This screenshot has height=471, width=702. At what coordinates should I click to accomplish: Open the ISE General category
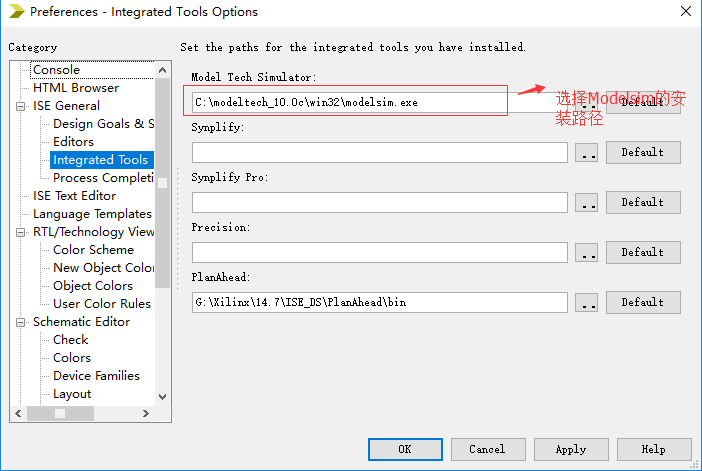[66, 106]
